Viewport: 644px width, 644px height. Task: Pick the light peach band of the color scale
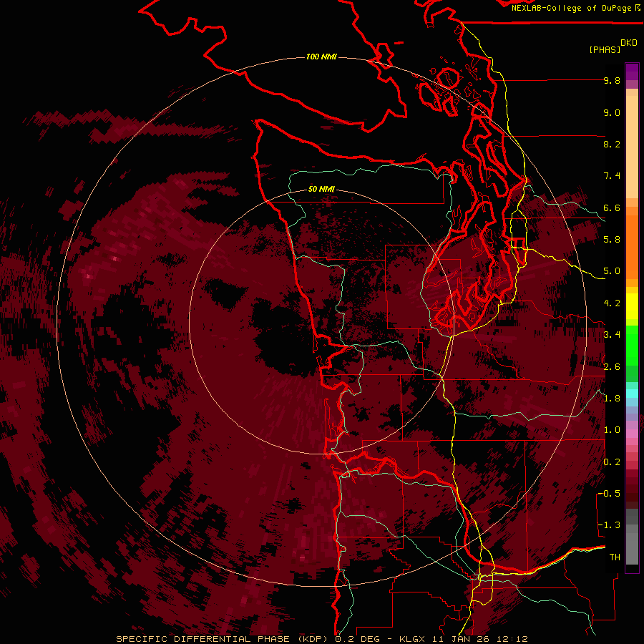pyautogui.click(x=632, y=148)
